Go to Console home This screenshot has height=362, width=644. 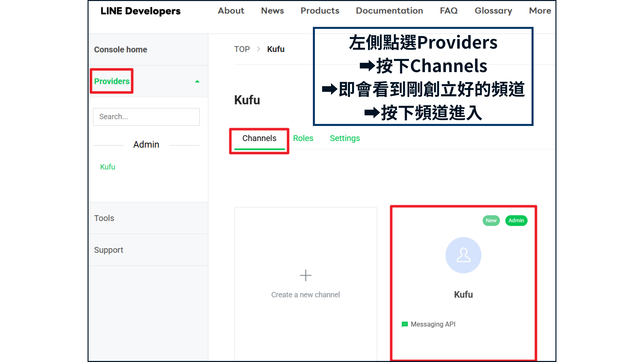[121, 49]
